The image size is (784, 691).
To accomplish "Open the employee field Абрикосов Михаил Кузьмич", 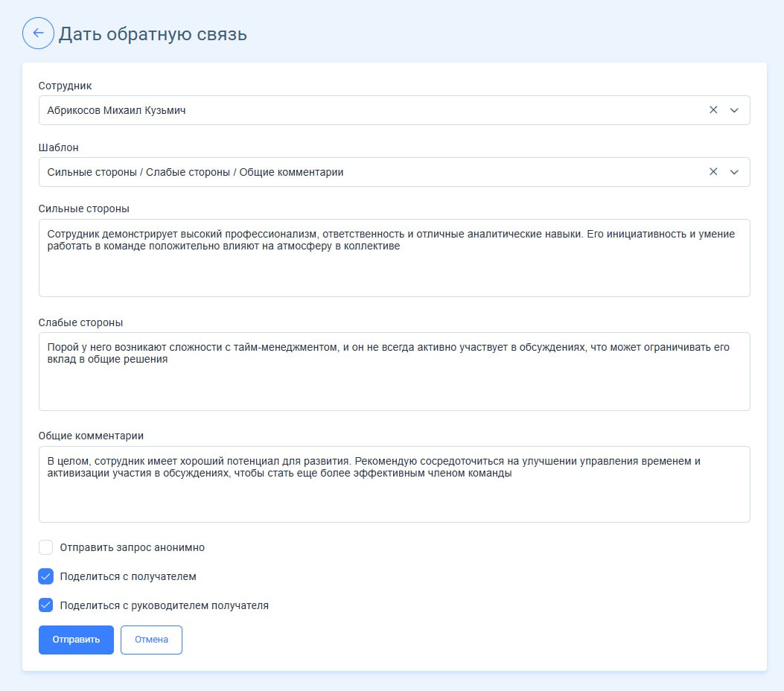I will pos(394,110).
